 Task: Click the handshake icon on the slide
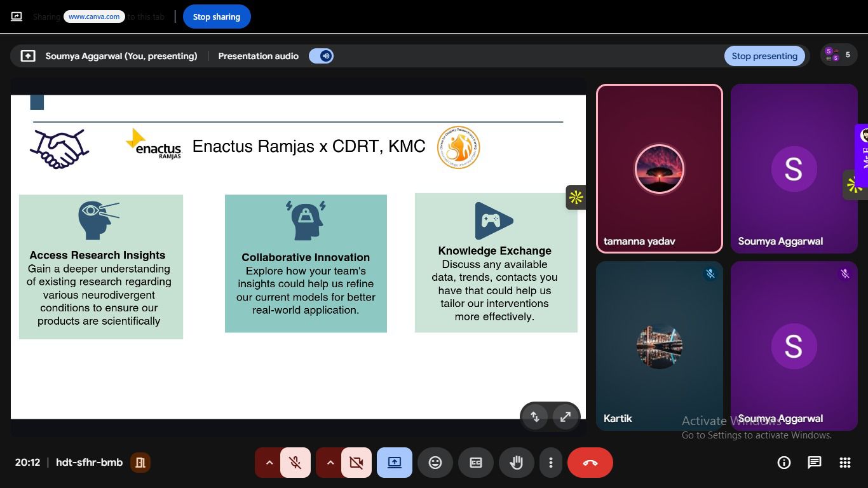tap(59, 149)
